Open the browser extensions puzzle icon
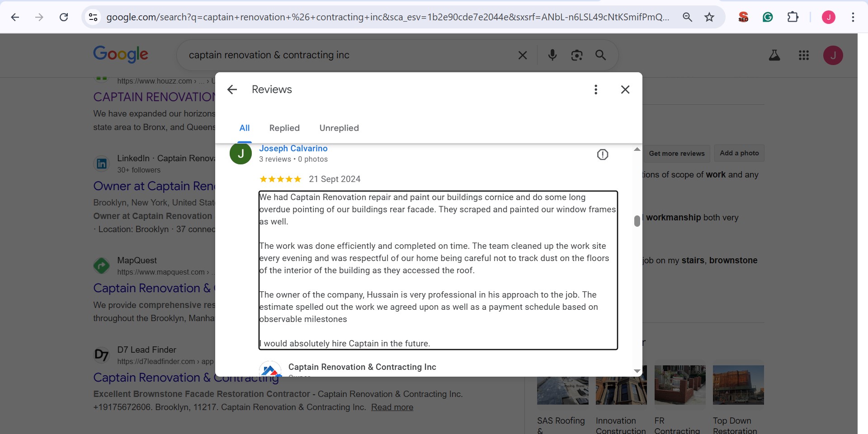Viewport: 868px width, 434px height. (x=793, y=17)
